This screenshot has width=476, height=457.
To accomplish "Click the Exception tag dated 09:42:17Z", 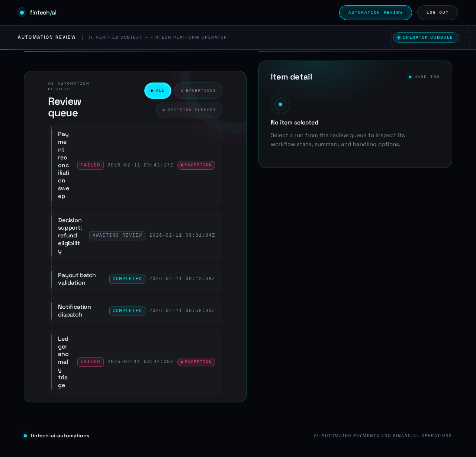I will pyautogui.click(x=196, y=165).
